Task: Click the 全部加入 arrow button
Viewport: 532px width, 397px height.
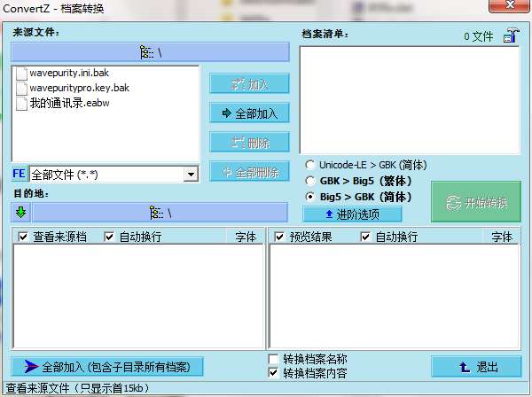Action: tap(249, 113)
